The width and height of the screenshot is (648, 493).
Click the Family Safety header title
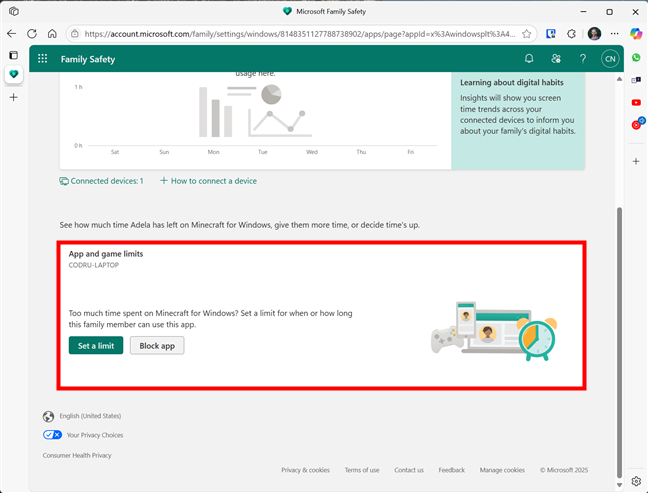pyautogui.click(x=88, y=59)
